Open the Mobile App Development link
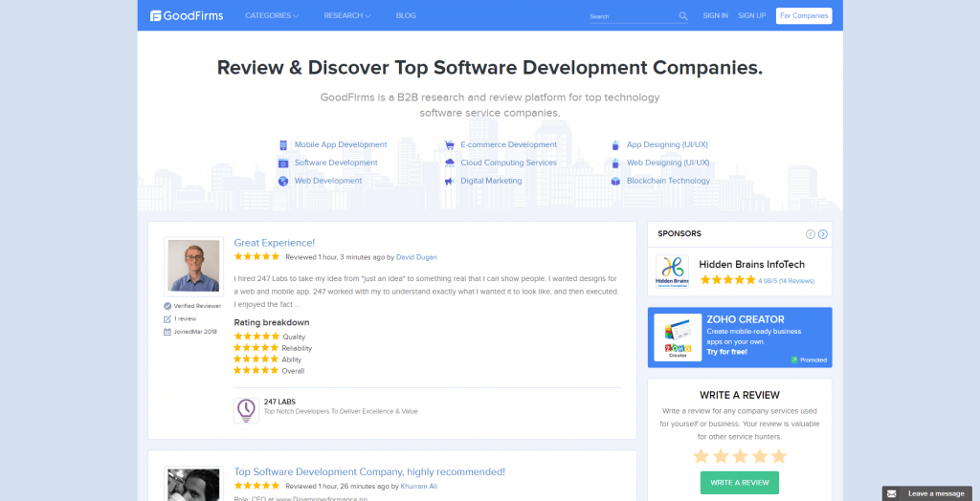The height and width of the screenshot is (501, 980). point(341,144)
